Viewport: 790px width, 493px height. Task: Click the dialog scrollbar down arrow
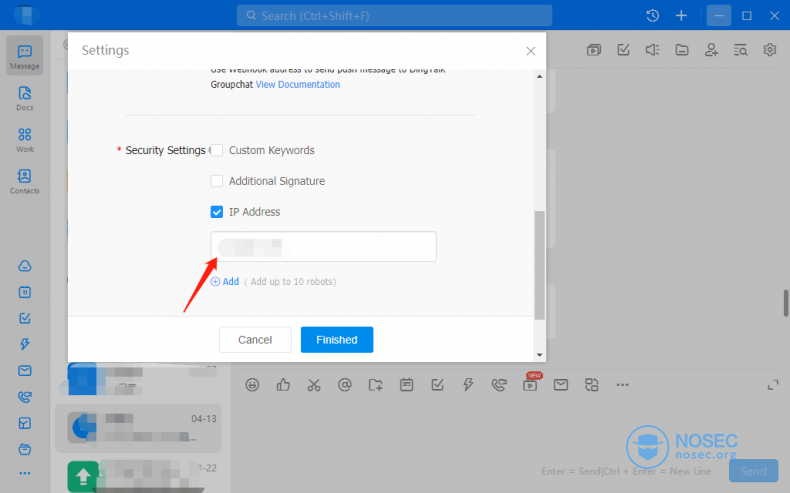(x=540, y=355)
